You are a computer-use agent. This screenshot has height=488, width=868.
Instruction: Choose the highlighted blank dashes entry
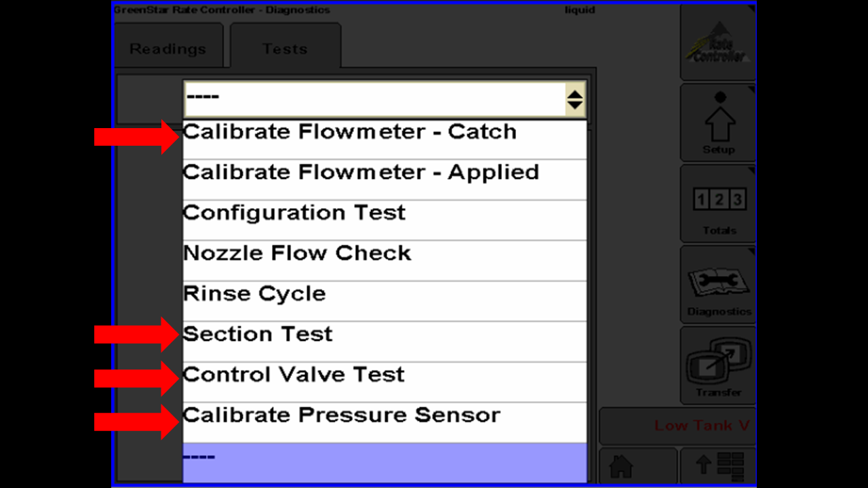(384, 464)
